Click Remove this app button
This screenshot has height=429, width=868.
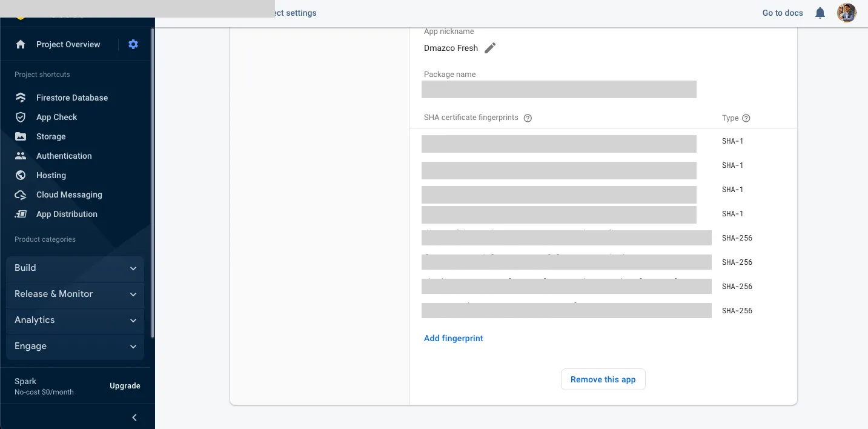click(x=603, y=379)
